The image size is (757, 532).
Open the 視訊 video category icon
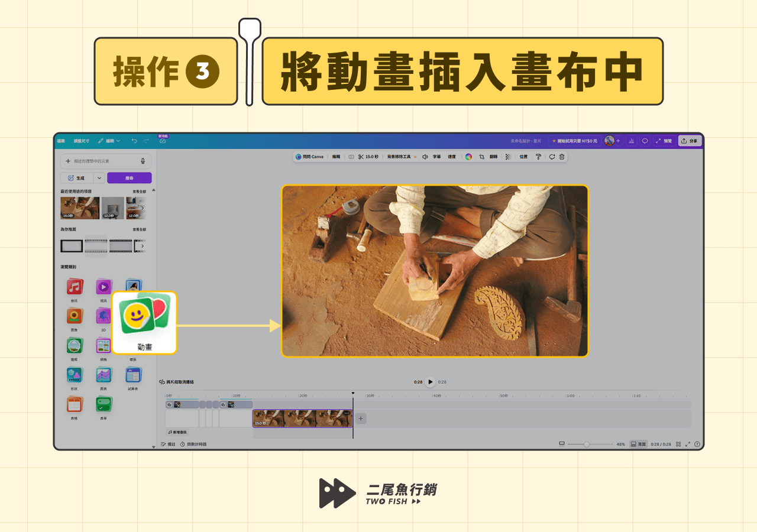103,287
